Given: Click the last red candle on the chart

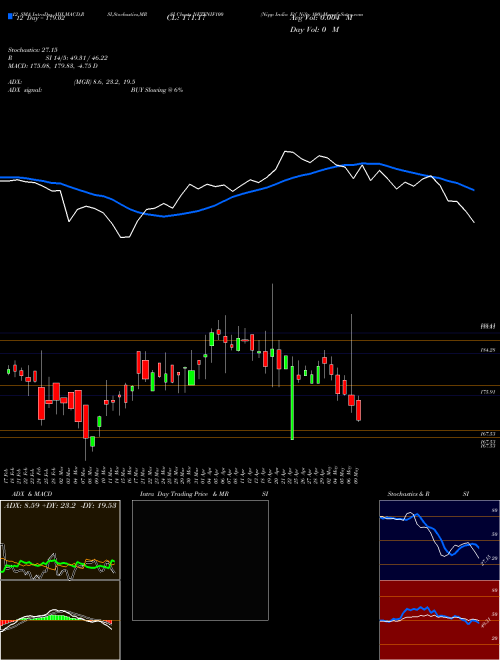Looking at the screenshot, I should point(359,410).
